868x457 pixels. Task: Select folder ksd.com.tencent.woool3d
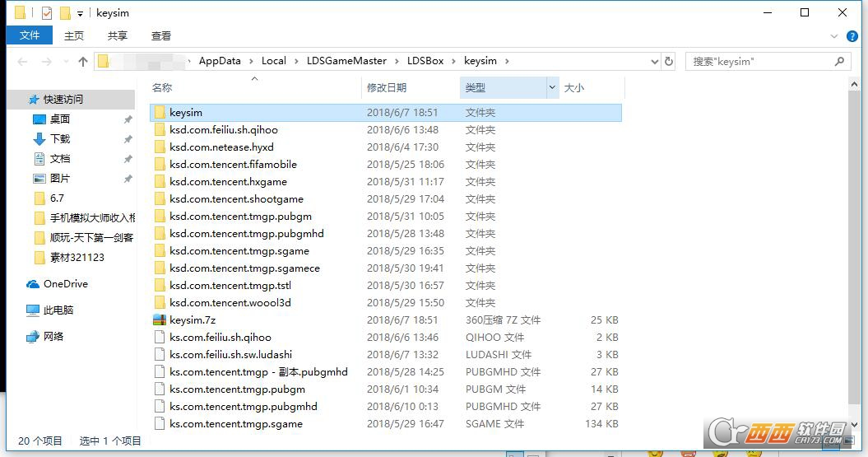[230, 302]
